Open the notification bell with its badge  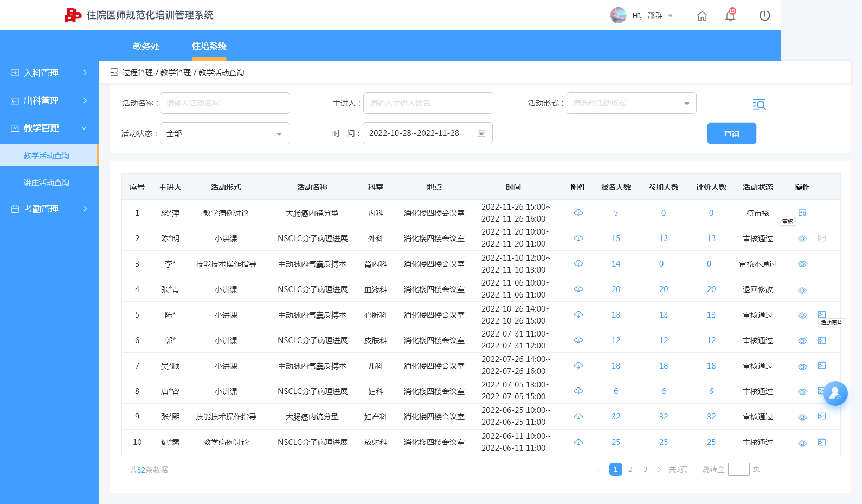pyautogui.click(x=730, y=15)
